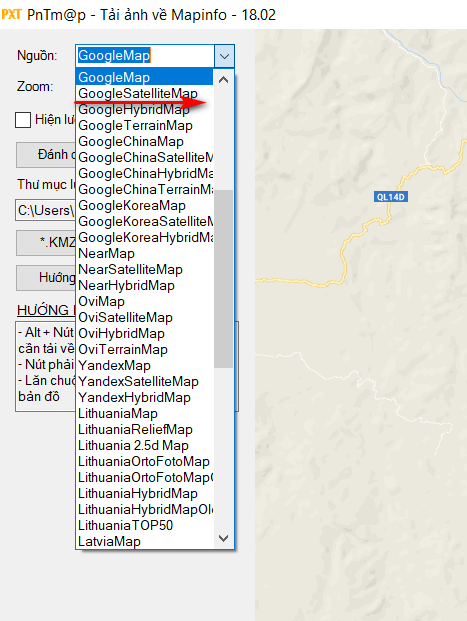Click the dropdown list scrollbar thumb
Screen dimensions: 467x621
point(223,279)
